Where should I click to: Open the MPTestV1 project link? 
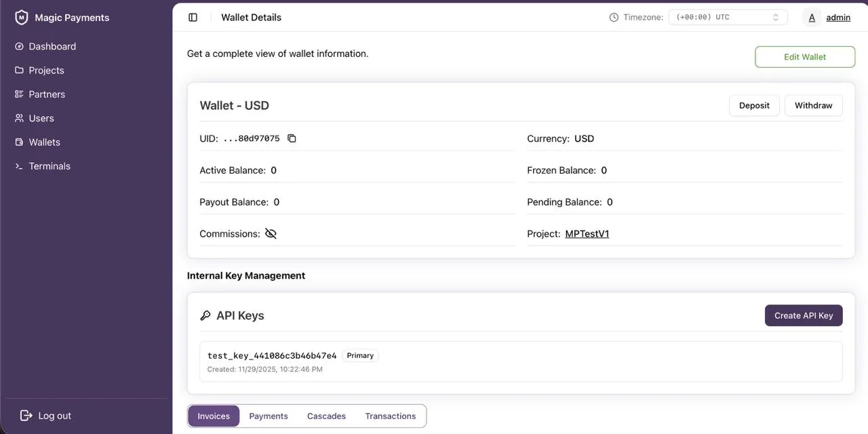(587, 234)
